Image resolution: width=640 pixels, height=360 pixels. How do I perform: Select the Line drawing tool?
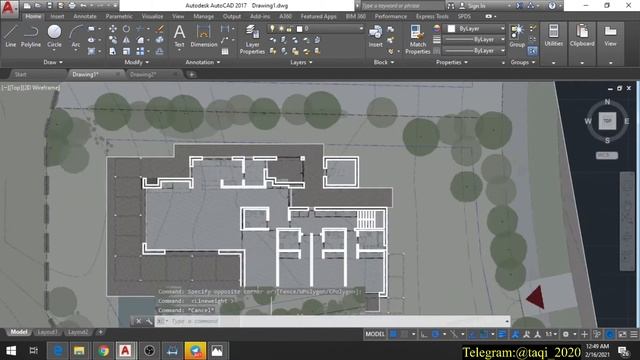(11, 36)
